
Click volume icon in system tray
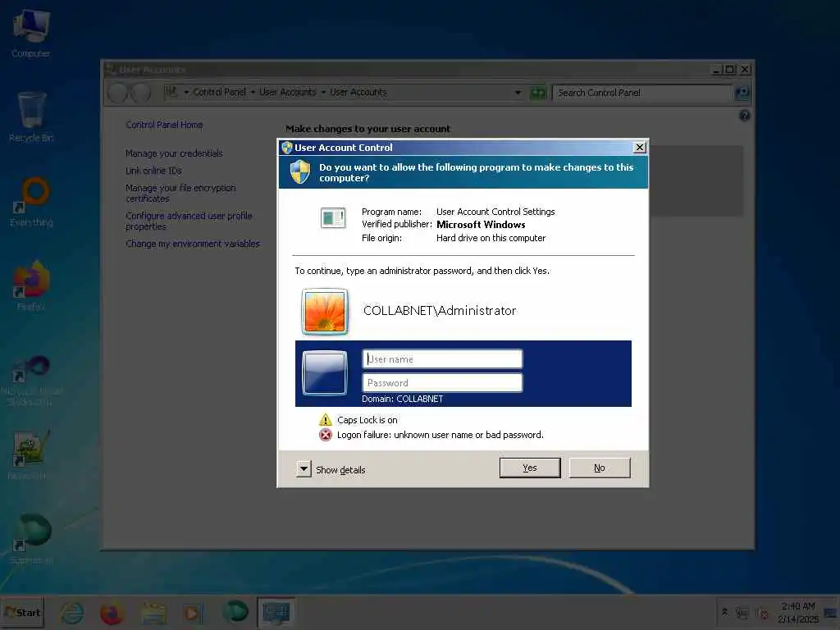762,612
